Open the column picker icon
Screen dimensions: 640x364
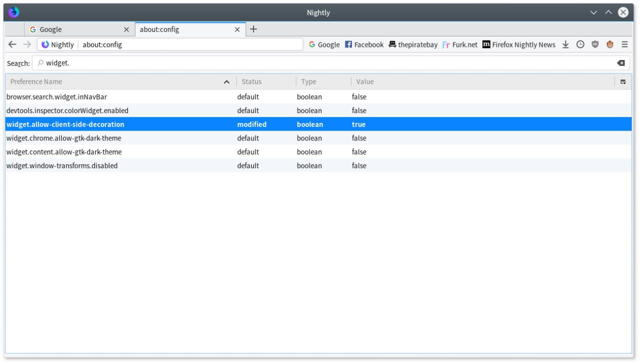(623, 81)
